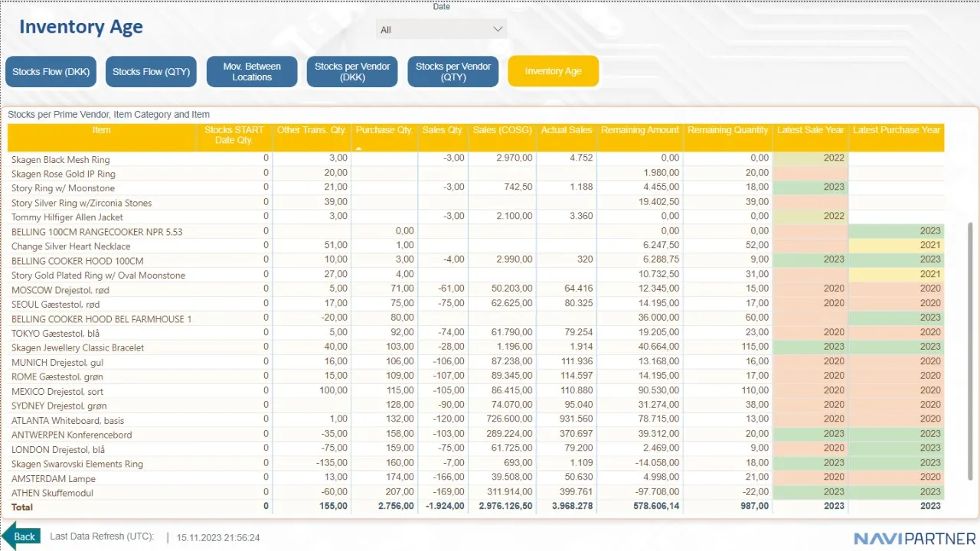Select BELLING COOKER HOOD BEL FARMHOUSE 1 item
This screenshot has width=980, height=551.
[102, 318]
